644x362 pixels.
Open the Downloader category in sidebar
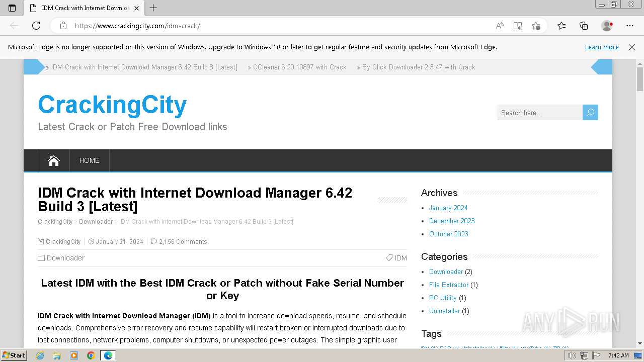[x=446, y=271]
